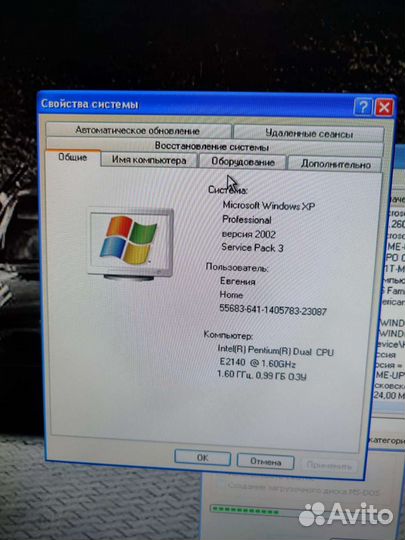Click the product ID 55683-641-1405783-23087
Image resolution: width=405 pixels, height=540 pixels.
pyautogui.click(x=273, y=310)
